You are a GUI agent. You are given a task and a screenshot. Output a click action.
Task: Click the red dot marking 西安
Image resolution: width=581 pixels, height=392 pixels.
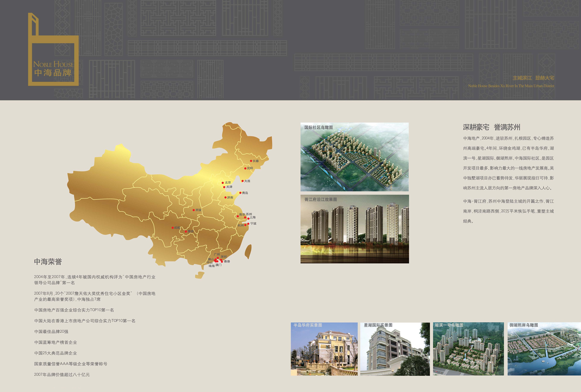[194, 210]
